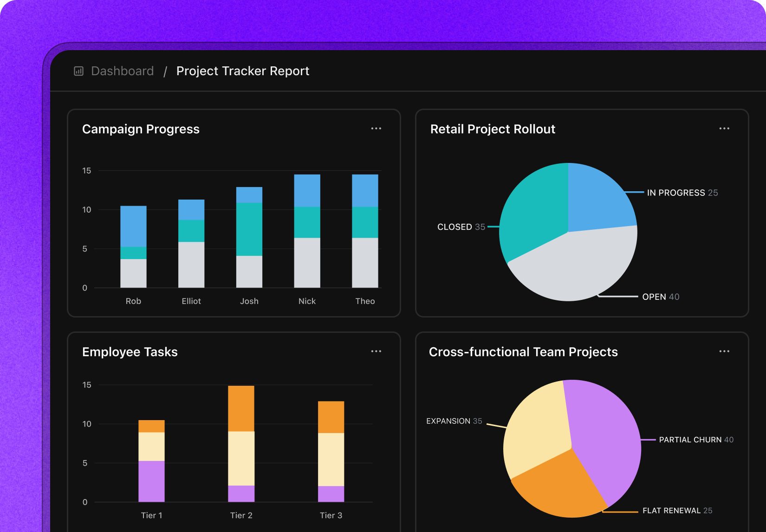Open Employee Tasks more options menu
Image resolution: width=766 pixels, height=532 pixels.
(376, 351)
